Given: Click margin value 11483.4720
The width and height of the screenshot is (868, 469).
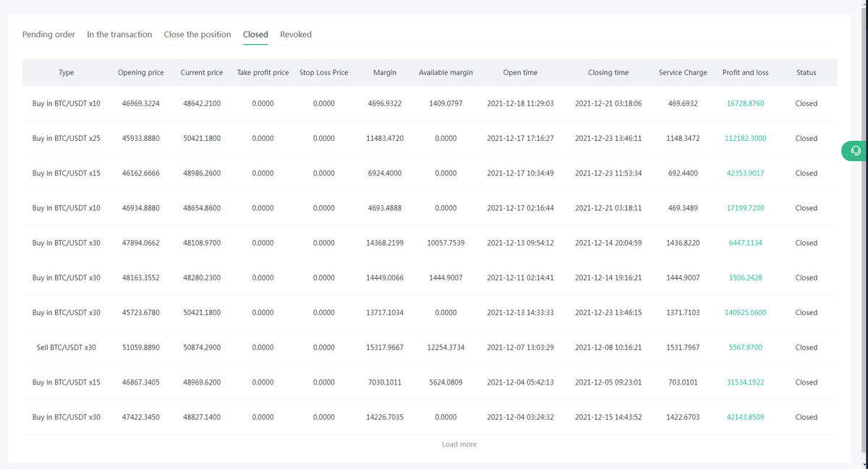Looking at the screenshot, I should point(385,138).
